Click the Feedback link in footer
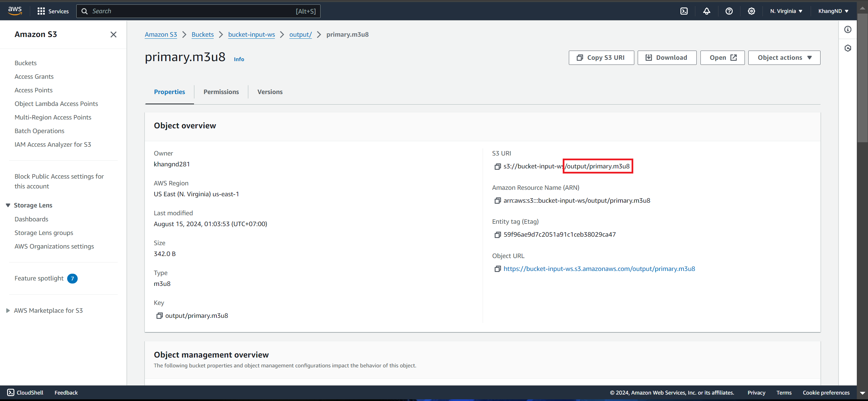 coord(66,393)
